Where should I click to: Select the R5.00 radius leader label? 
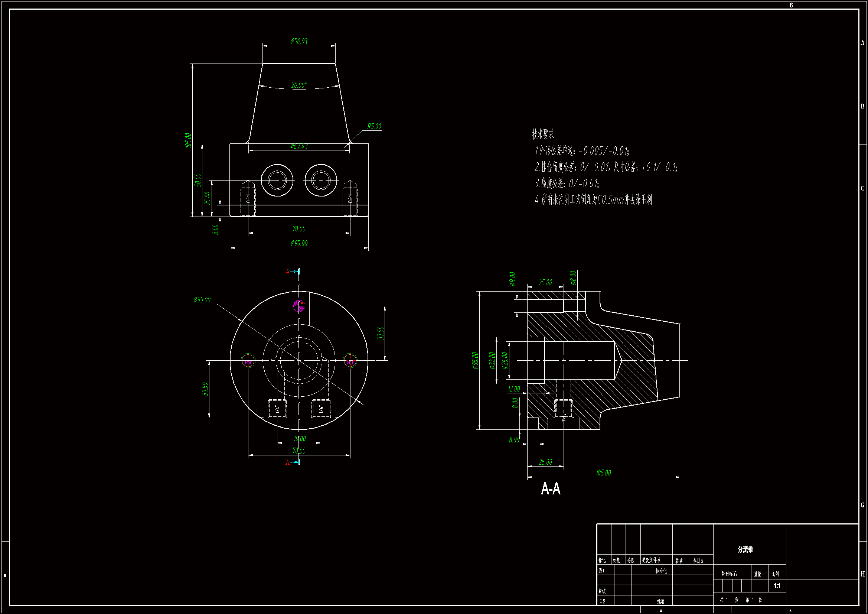coord(374,126)
